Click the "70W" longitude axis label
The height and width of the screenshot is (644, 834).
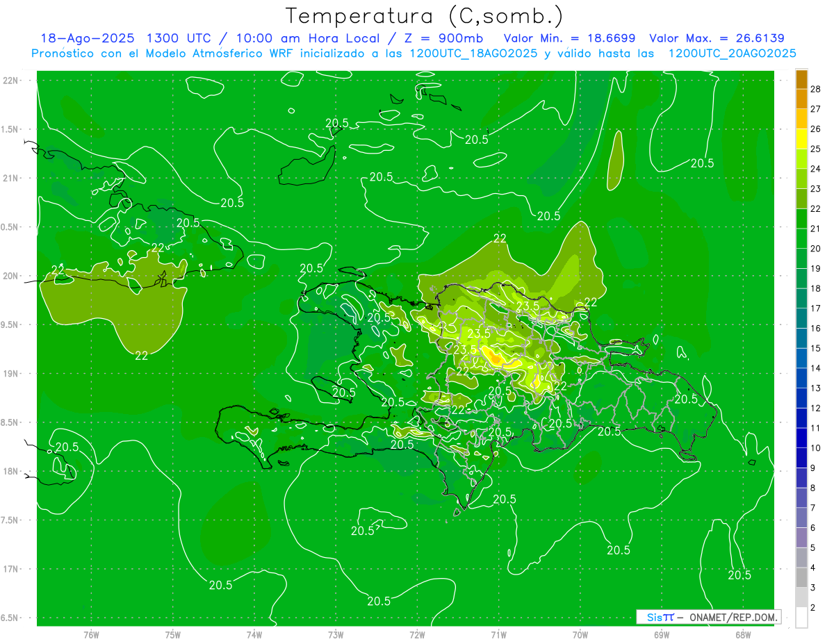(x=580, y=634)
